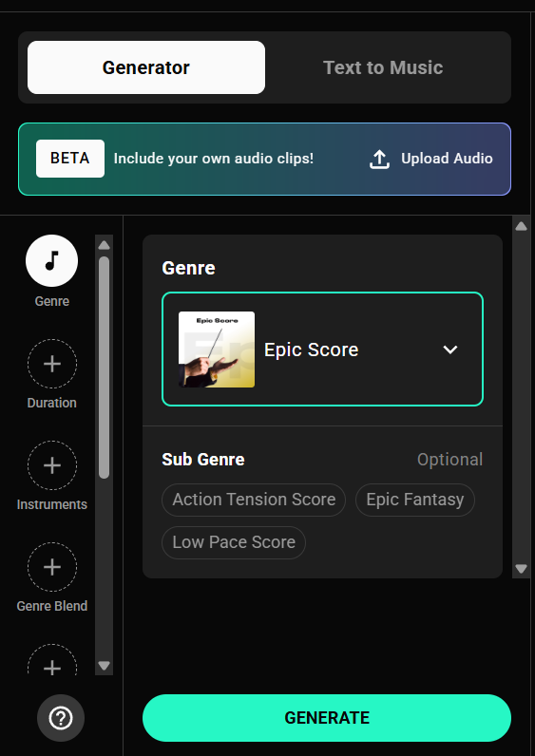Screen dimensions: 535x756
Task: Open the help question mark icon
Action: (x=61, y=718)
